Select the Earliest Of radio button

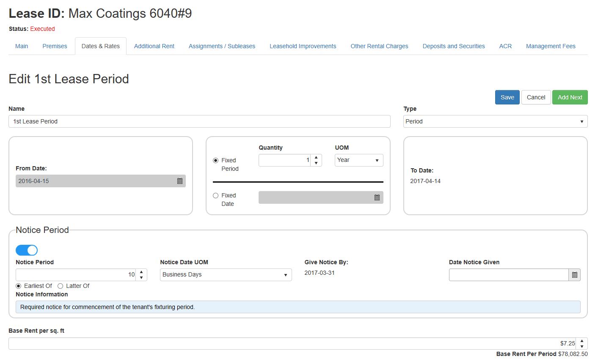pos(19,286)
